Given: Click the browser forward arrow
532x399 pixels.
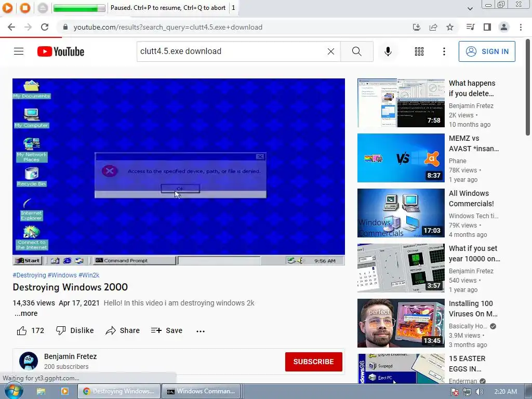Looking at the screenshot, I should coord(28,27).
